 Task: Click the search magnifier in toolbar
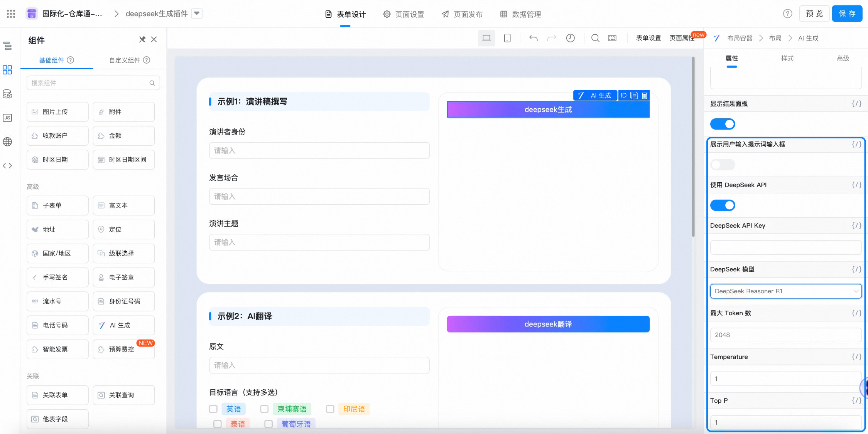(x=595, y=38)
